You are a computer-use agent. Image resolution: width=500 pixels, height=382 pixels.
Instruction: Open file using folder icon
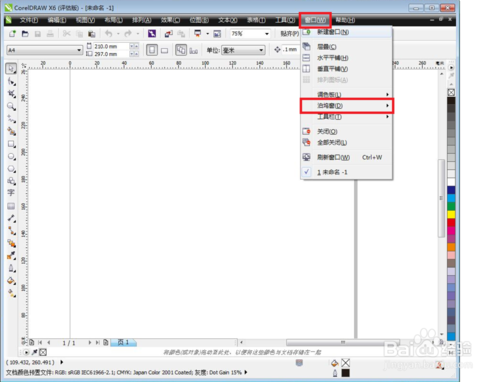(25, 34)
